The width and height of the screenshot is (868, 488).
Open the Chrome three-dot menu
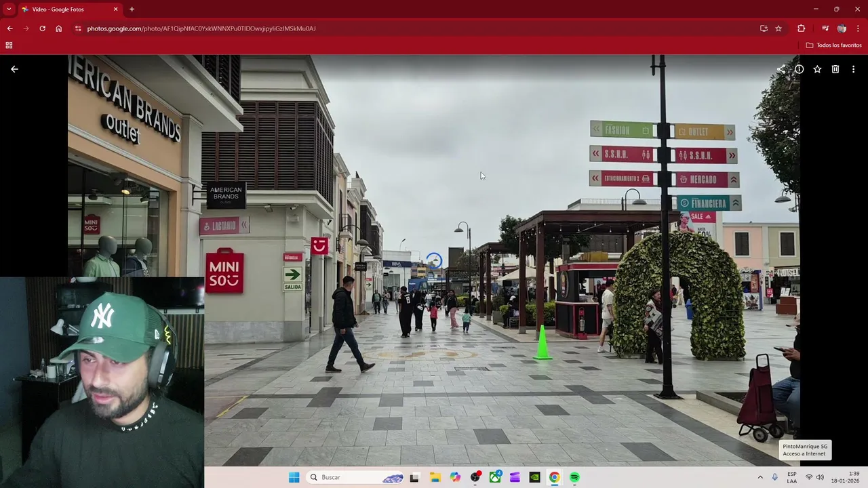coord(859,28)
